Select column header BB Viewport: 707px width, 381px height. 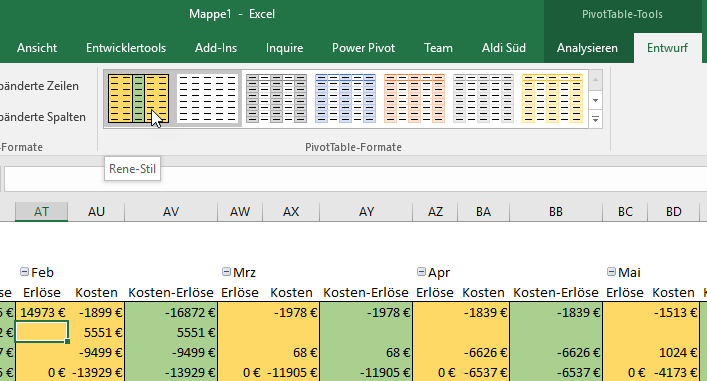pos(556,211)
